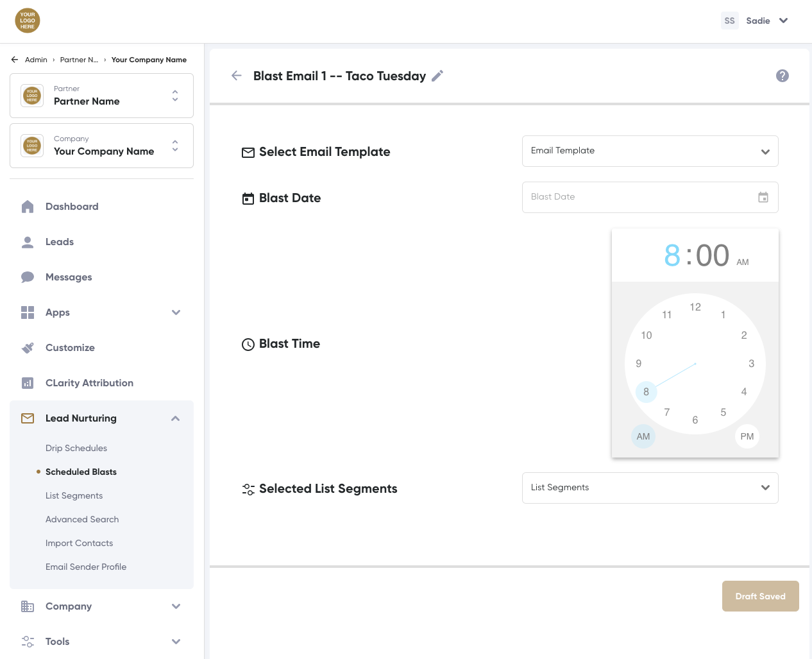Screen dimensions: 812x659
Task: Select the hour digit 8 in time display
Action: click(x=672, y=255)
